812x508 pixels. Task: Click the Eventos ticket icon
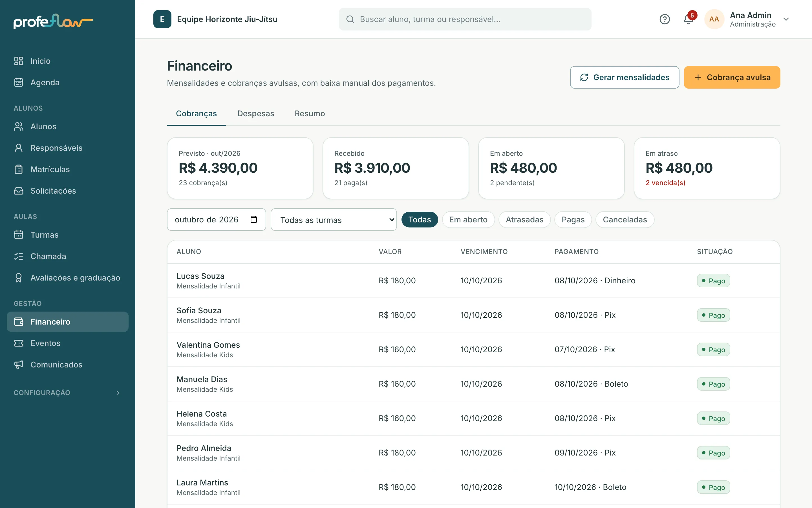(x=18, y=343)
